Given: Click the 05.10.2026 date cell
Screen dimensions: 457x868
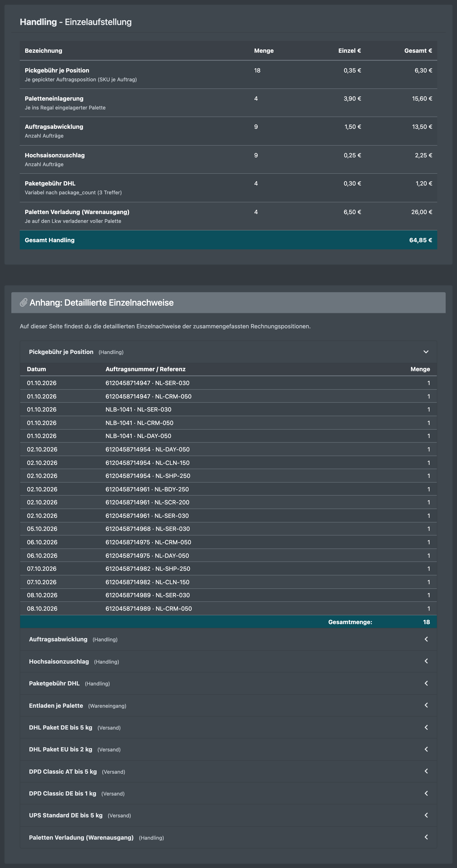Looking at the screenshot, I should tap(42, 529).
